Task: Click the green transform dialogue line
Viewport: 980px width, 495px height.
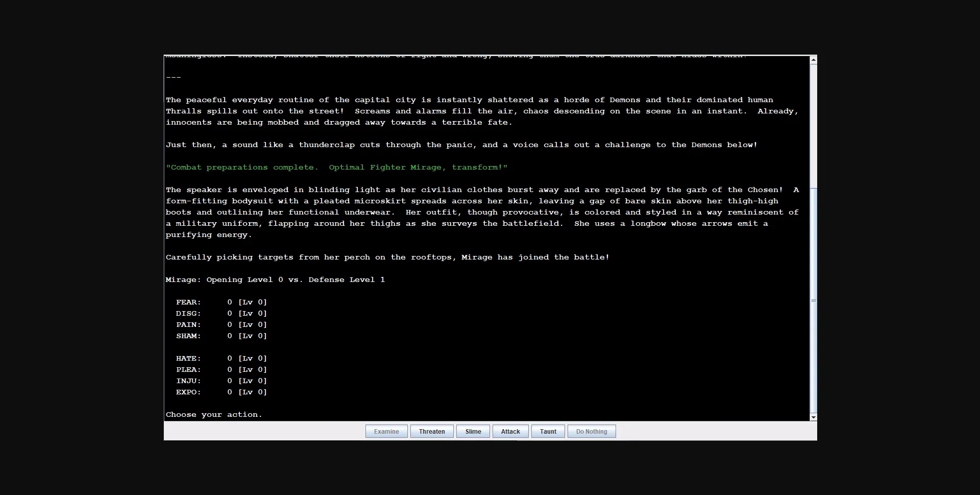Action: [x=336, y=168]
